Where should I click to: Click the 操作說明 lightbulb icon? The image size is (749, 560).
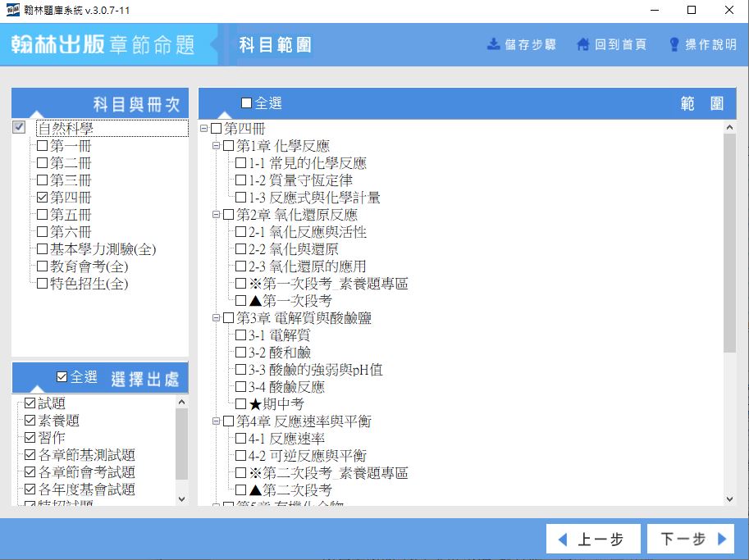coord(674,44)
